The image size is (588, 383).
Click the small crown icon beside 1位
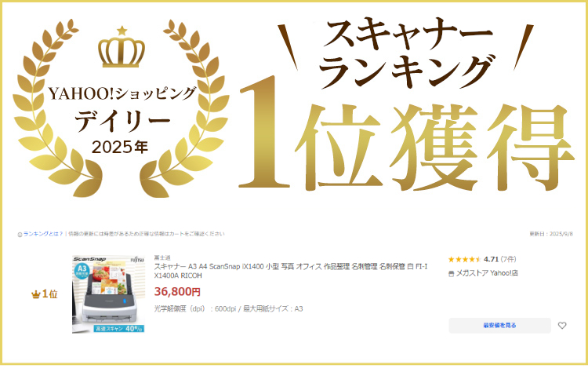click(x=35, y=294)
